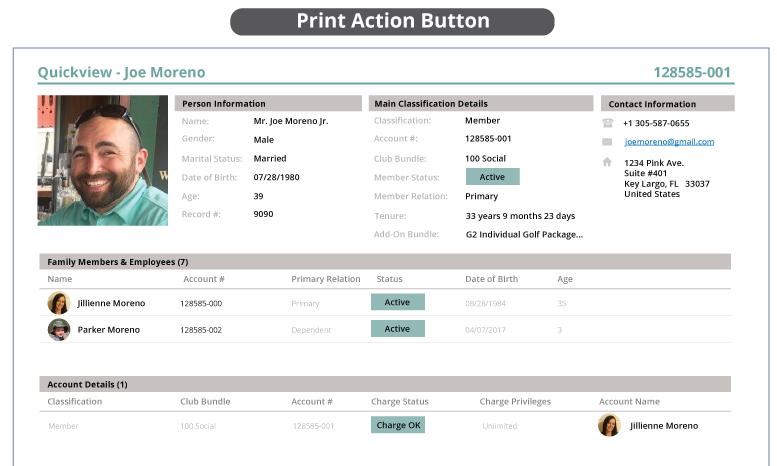Click the Charge OK status badge

(397, 425)
